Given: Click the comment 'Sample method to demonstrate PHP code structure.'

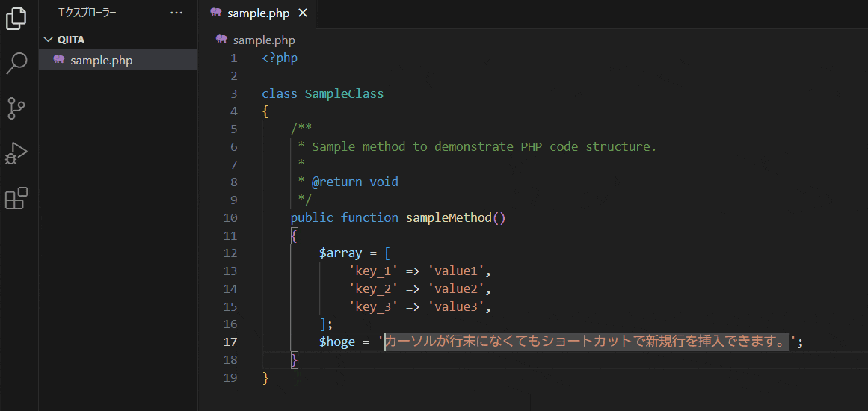Looking at the screenshot, I should pyautogui.click(x=484, y=146).
